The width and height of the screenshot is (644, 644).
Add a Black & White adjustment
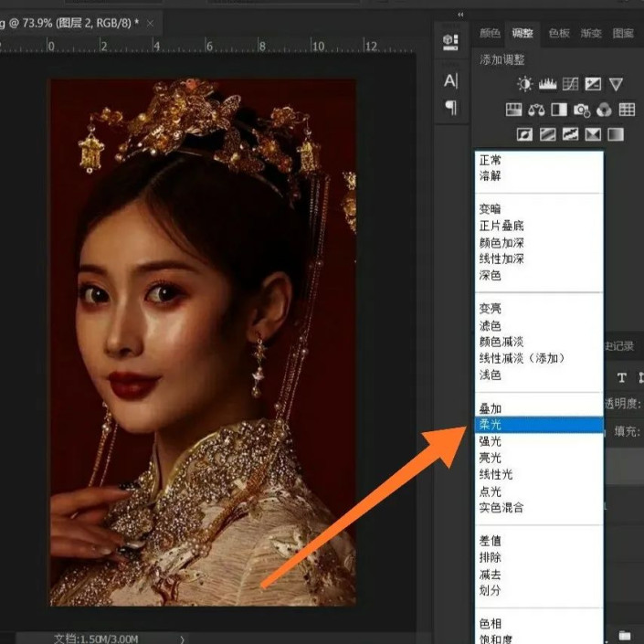pyautogui.click(x=559, y=110)
